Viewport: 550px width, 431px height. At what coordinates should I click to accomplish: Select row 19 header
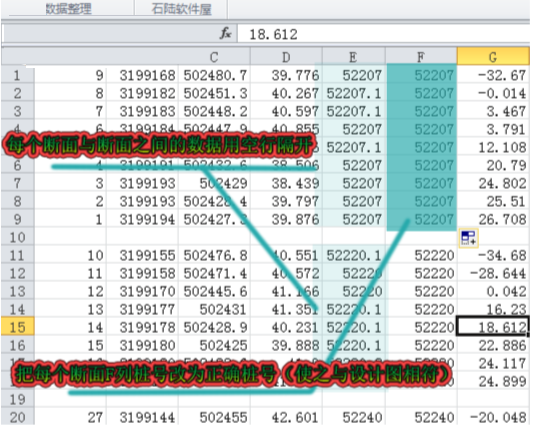(18, 399)
